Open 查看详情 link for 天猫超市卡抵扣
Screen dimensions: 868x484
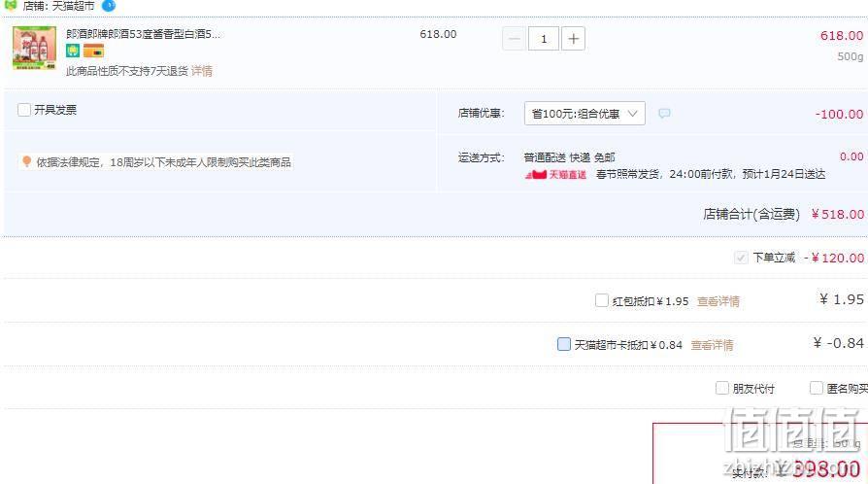[712, 345]
